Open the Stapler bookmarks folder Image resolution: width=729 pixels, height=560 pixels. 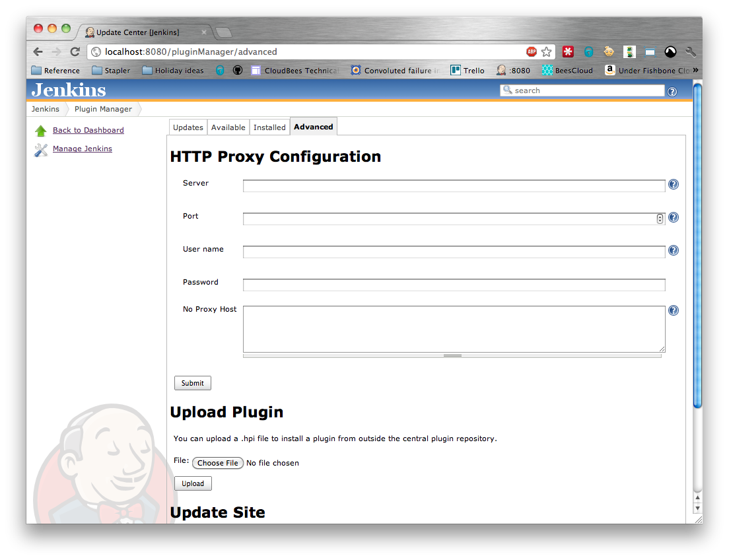(111, 70)
